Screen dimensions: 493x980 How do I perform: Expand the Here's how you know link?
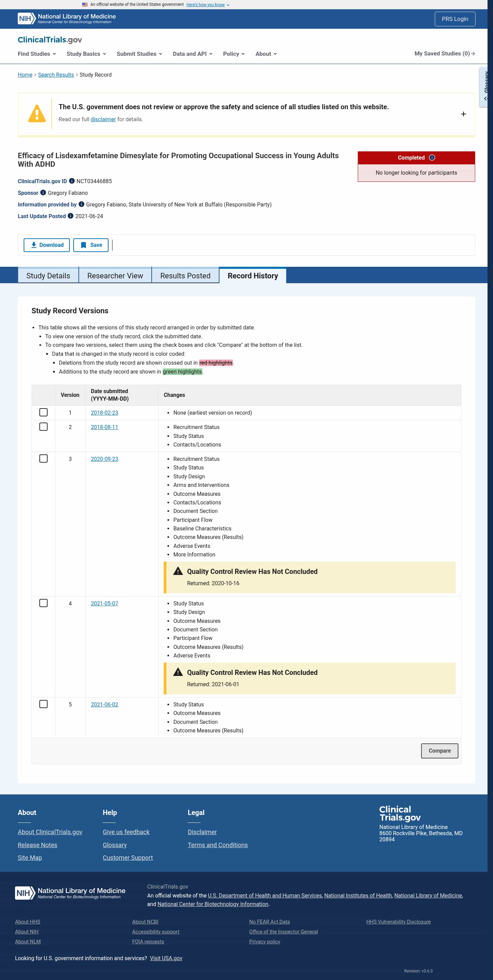click(208, 4)
